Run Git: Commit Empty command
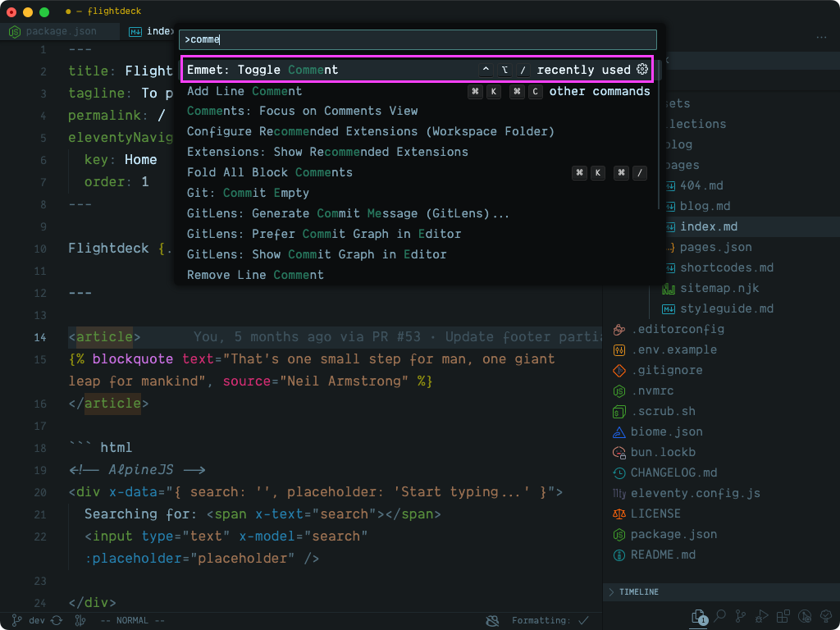Image resolution: width=840 pixels, height=630 pixels. pyautogui.click(x=418, y=193)
